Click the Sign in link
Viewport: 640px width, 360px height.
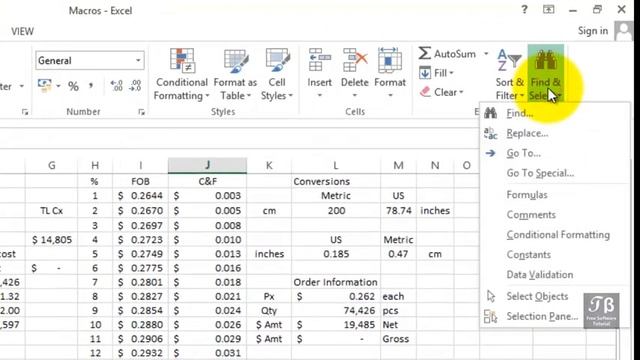pyautogui.click(x=593, y=31)
